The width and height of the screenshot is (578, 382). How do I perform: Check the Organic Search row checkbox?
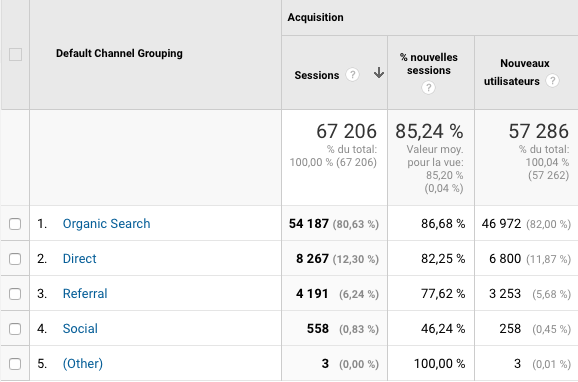[15, 224]
